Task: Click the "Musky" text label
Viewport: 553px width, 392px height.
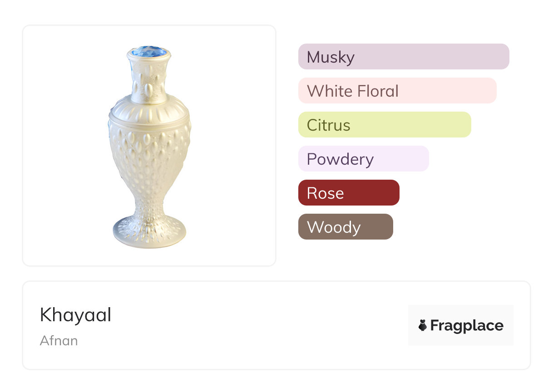Action: pos(331,58)
